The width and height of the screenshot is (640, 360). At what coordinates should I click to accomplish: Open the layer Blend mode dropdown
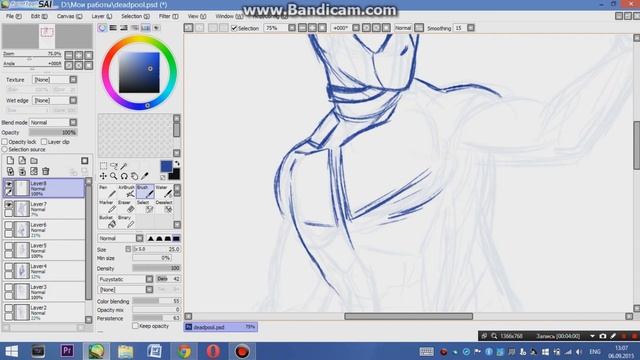(x=73, y=122)
